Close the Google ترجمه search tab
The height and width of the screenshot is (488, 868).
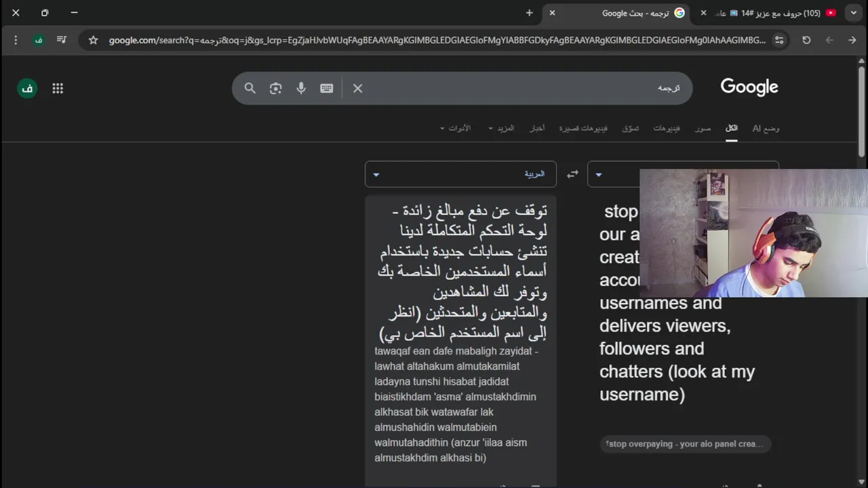pyautogui.click(x=552, y=13)
